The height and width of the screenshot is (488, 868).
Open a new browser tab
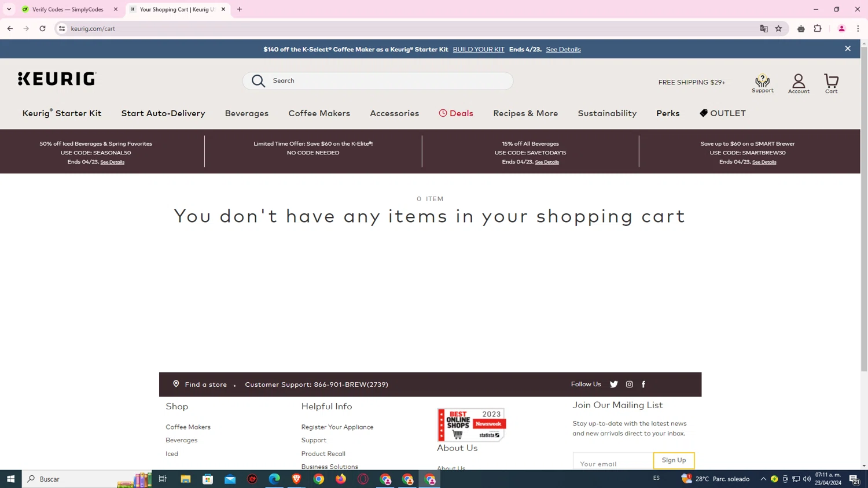(x=240, y=9)
